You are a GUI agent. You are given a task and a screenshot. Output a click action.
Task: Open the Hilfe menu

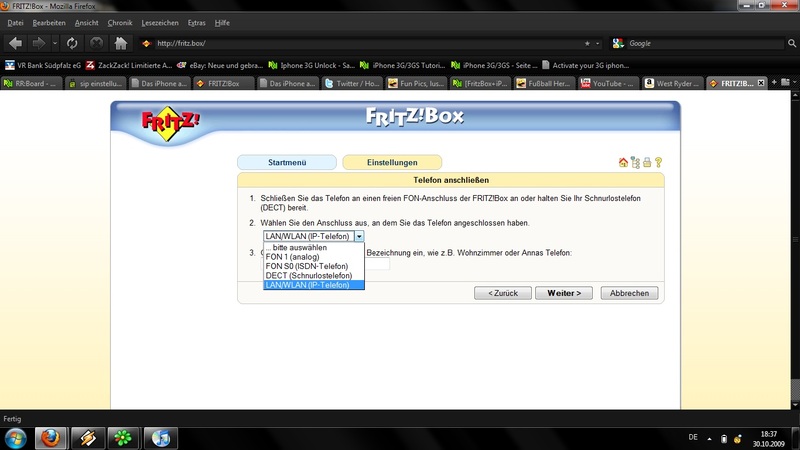(x=222, y=23)
